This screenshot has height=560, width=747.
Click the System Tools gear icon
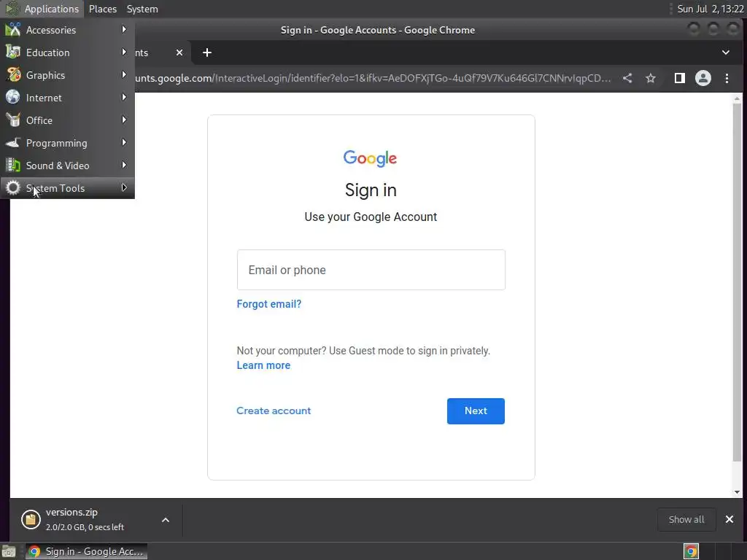13,187
